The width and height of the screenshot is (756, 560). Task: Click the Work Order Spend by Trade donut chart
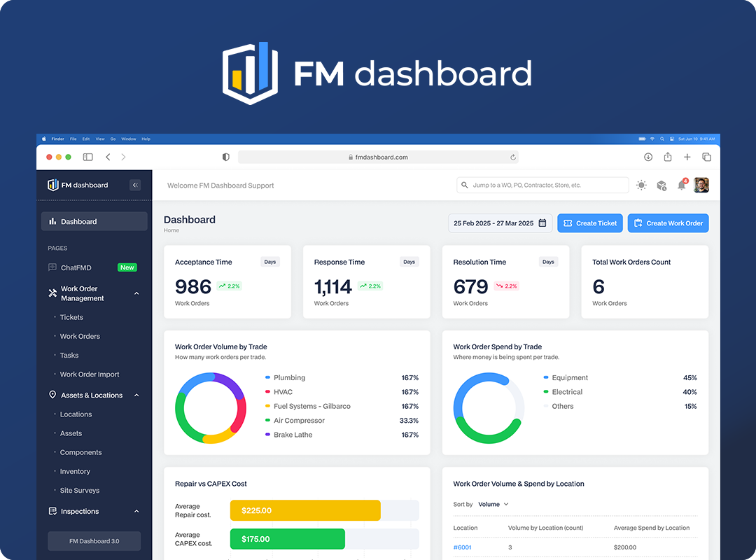pos(489,408)
